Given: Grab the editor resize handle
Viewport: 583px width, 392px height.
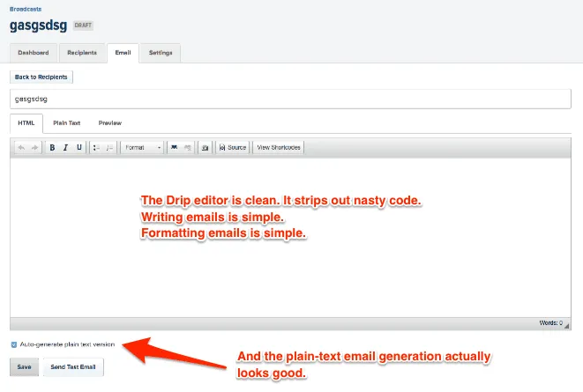Looking at the screenshot, I should [567, 326].
